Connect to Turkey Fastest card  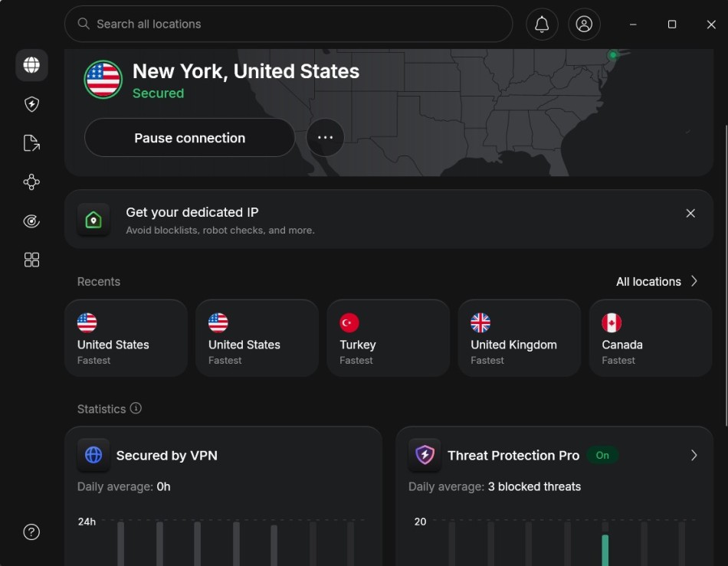tap(389, 339)
